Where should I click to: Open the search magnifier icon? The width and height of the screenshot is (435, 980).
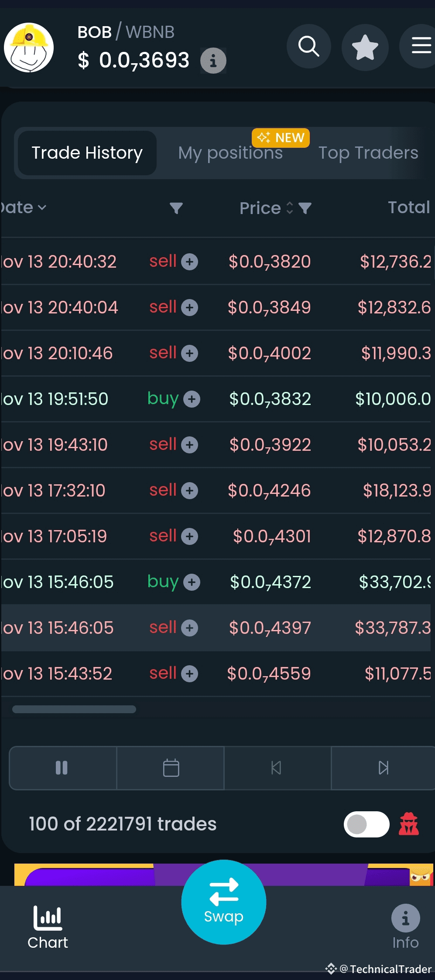[x=308, y=46]
